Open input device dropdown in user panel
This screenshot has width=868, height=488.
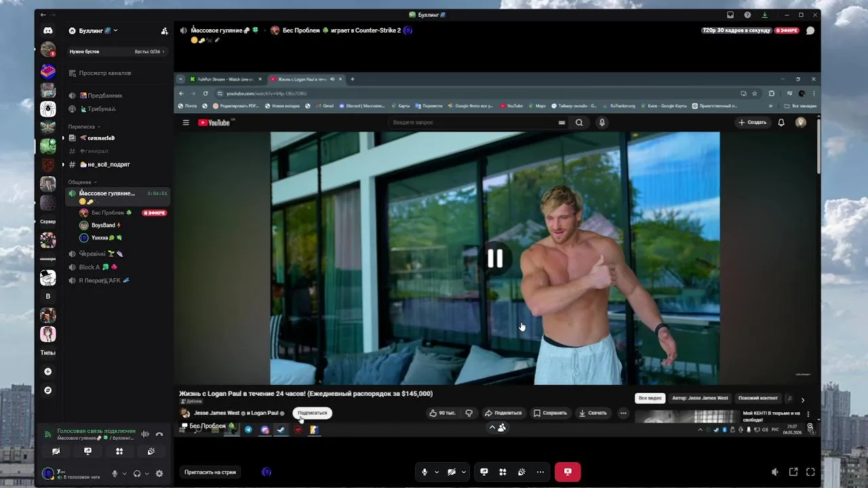[x=124, y=474]
